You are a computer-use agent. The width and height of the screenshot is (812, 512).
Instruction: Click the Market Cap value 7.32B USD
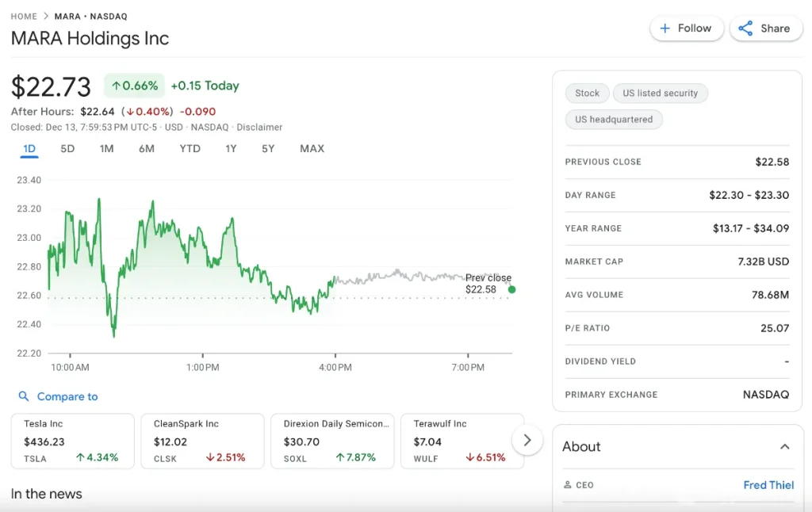coord(764,262)
